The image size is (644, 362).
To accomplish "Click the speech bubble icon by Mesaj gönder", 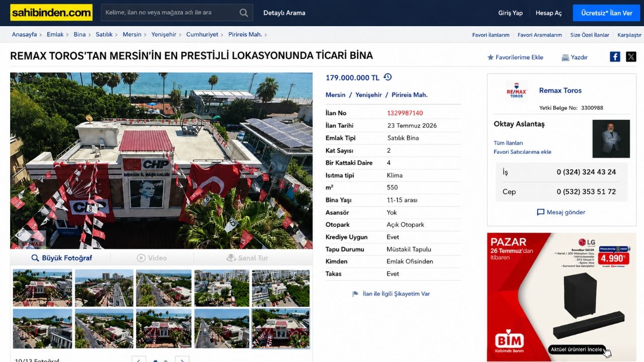I will pos(540,213).
